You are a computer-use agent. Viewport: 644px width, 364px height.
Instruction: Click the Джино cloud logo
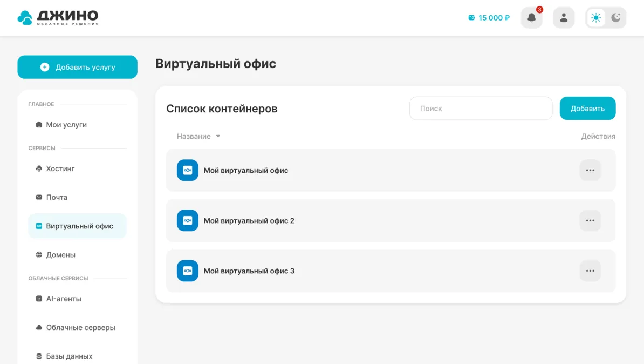(x=58, y=17)
